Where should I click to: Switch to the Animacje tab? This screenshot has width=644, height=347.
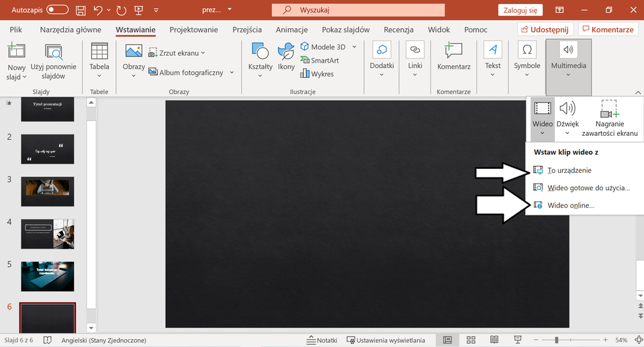(x=291, y=30)
